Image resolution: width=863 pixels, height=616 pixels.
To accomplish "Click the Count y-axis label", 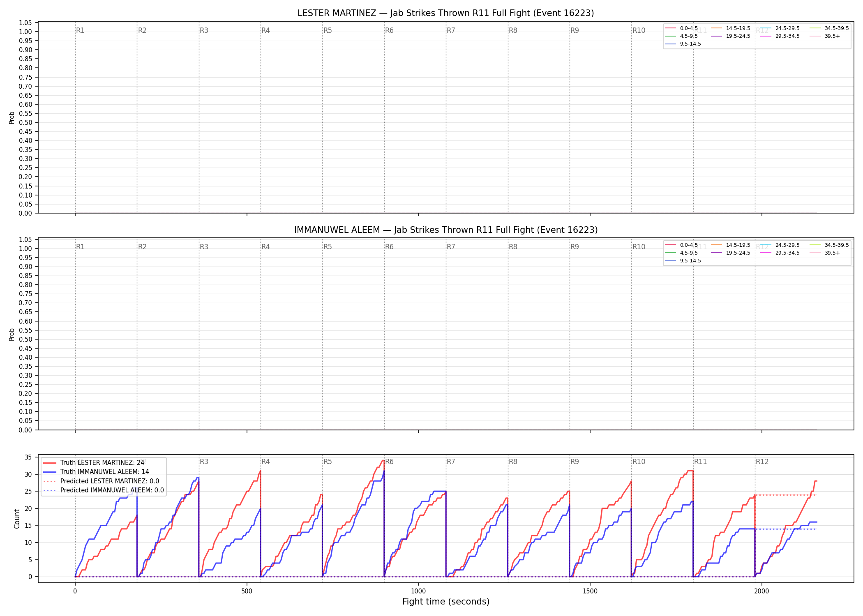I will (17, 519).
